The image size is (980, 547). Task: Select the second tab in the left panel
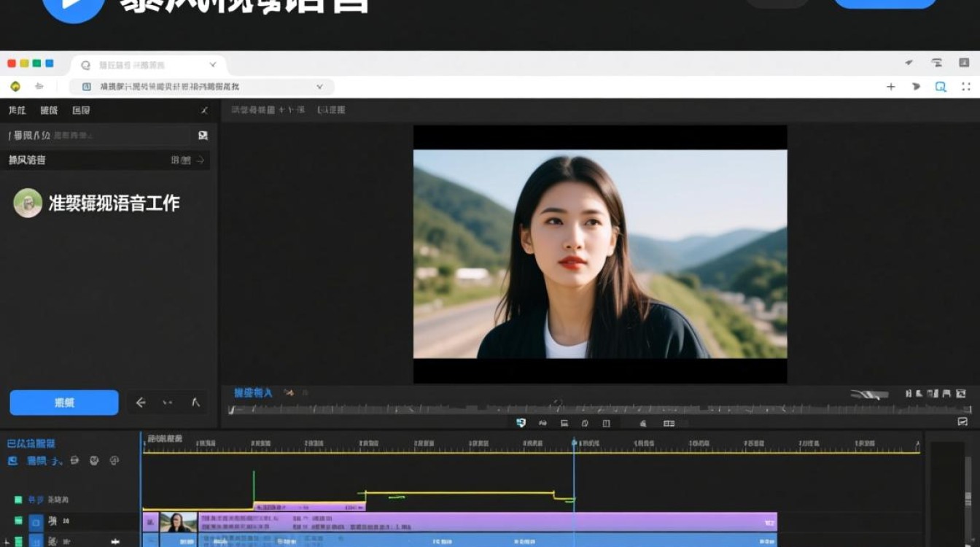point(49,110)
